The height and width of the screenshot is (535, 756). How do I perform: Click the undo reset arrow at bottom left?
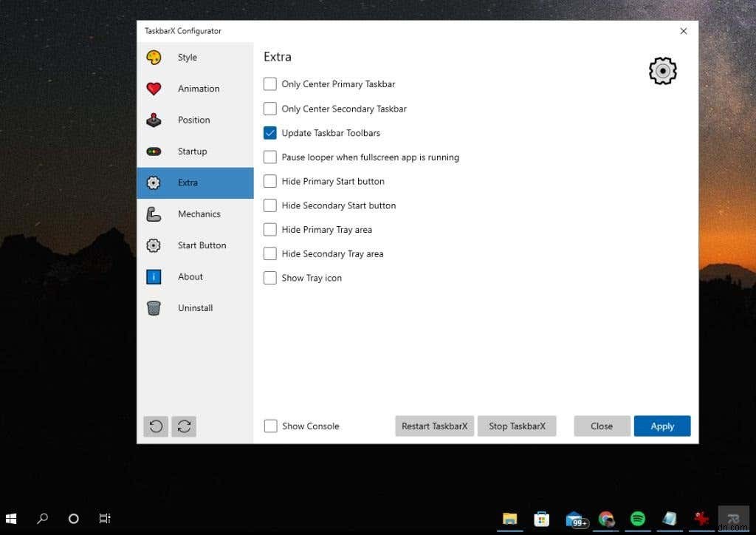(156, 426)
